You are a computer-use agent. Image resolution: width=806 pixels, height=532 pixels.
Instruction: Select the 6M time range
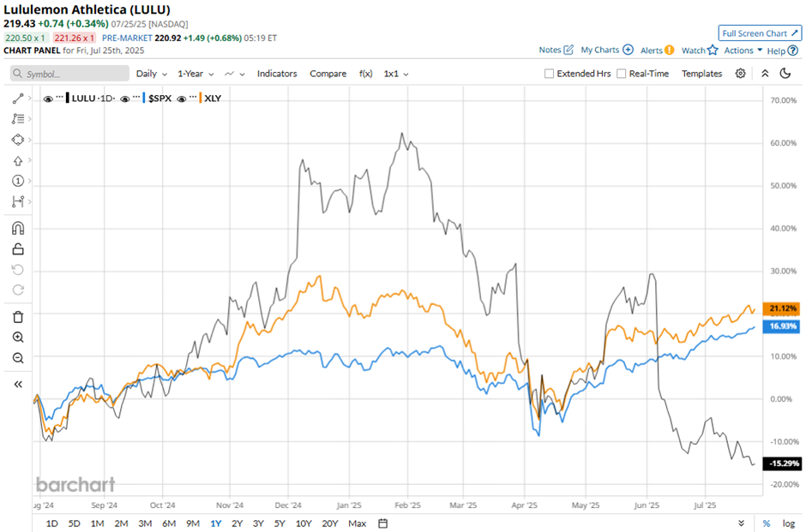coord(169,523)
